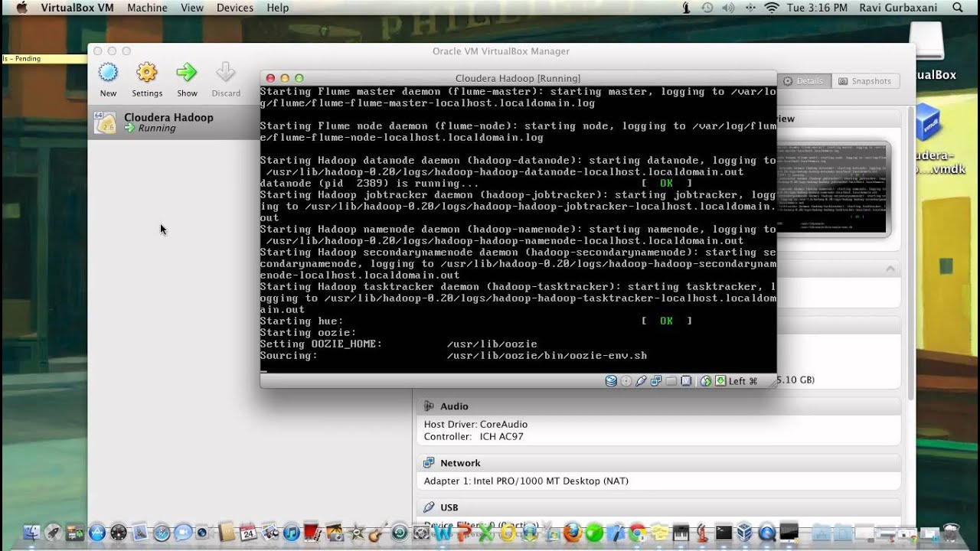Open the Apple menu
980x551 pixels.
21,8
